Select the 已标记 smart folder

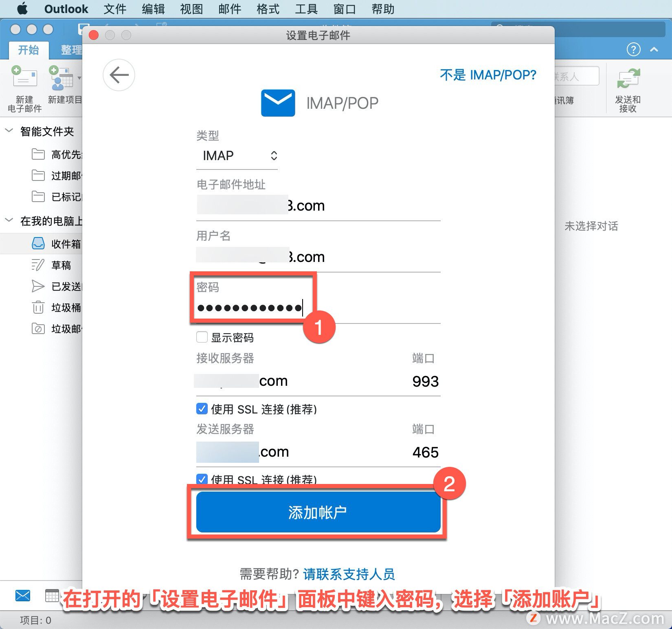pyautogui.click(x=41, y=197)
